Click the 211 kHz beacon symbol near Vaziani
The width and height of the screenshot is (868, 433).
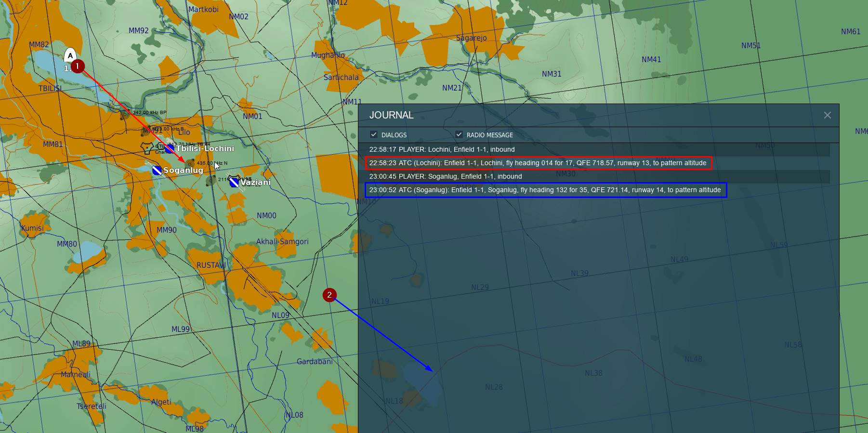(211, 181)
